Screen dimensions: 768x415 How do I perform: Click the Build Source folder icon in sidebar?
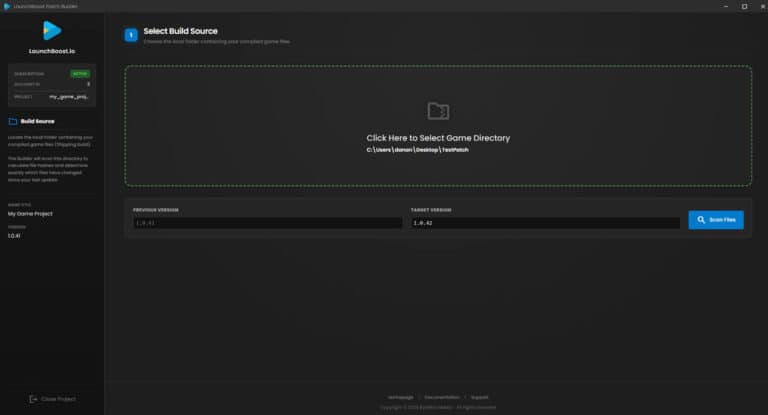coord(13,122)
